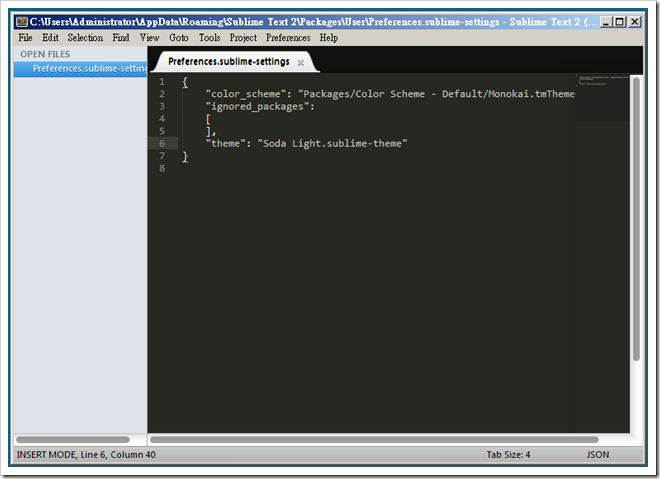Image resolution: width=660 pixels, height=479 pixels.
Task: Click the "theme" key on line 6
Action: click(228, 144)
